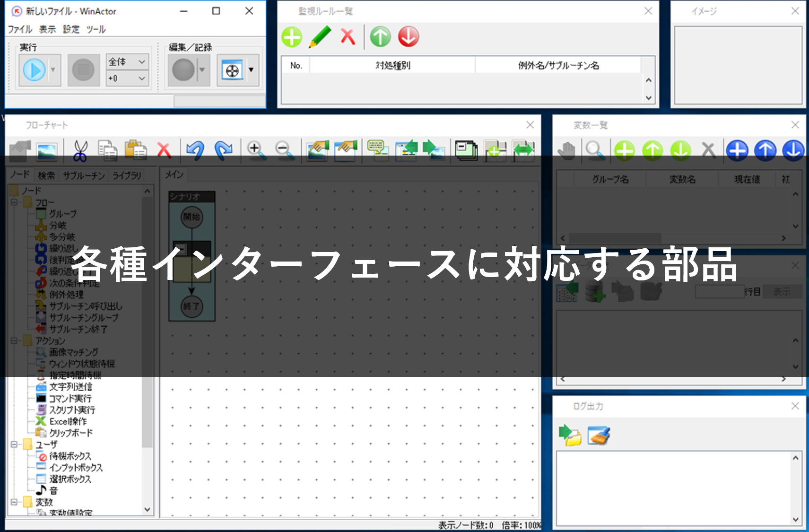Click the zoom out magnifier icon
The height and width of the screenshot is (532, 809).
point(284,150)
